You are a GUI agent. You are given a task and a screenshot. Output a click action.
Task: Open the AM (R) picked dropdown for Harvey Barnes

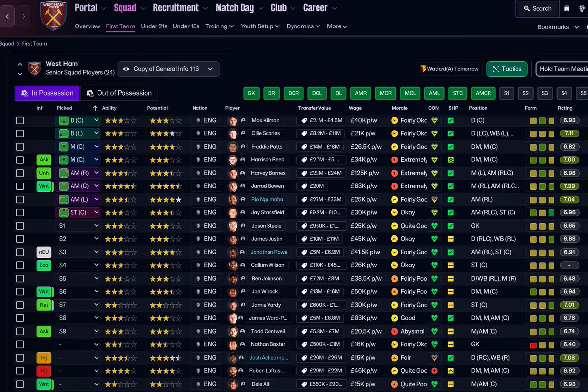[x=79, y=173]
